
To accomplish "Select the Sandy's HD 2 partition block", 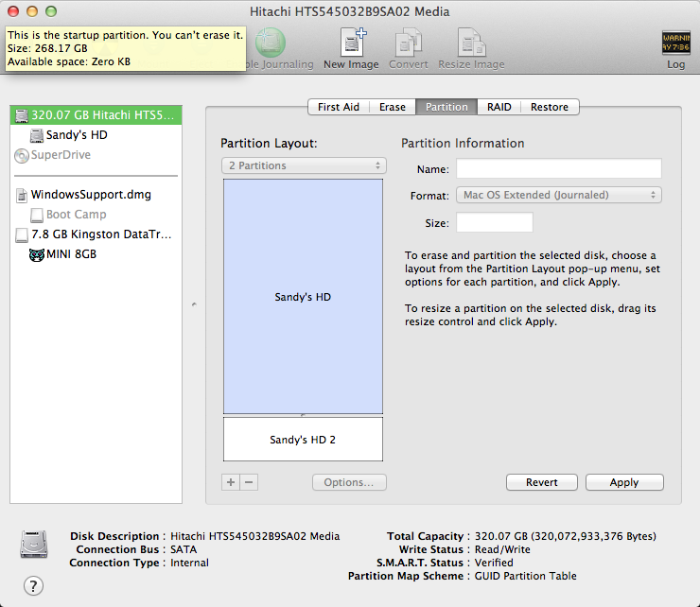I will click(303, 439).
